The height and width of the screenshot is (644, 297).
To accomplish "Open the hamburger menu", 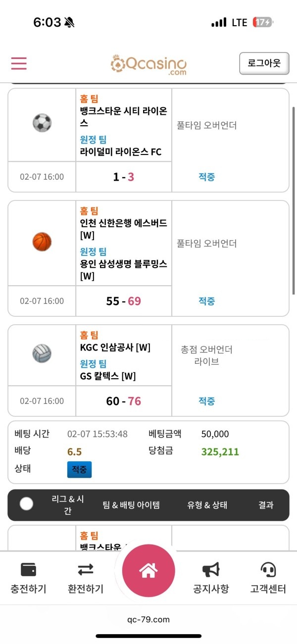I will click(19, 63).
